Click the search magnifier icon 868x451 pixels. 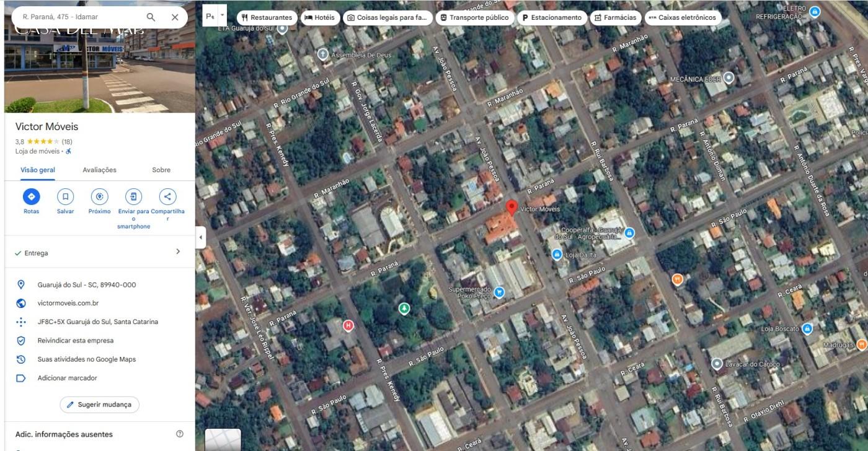tap(151, 17)
